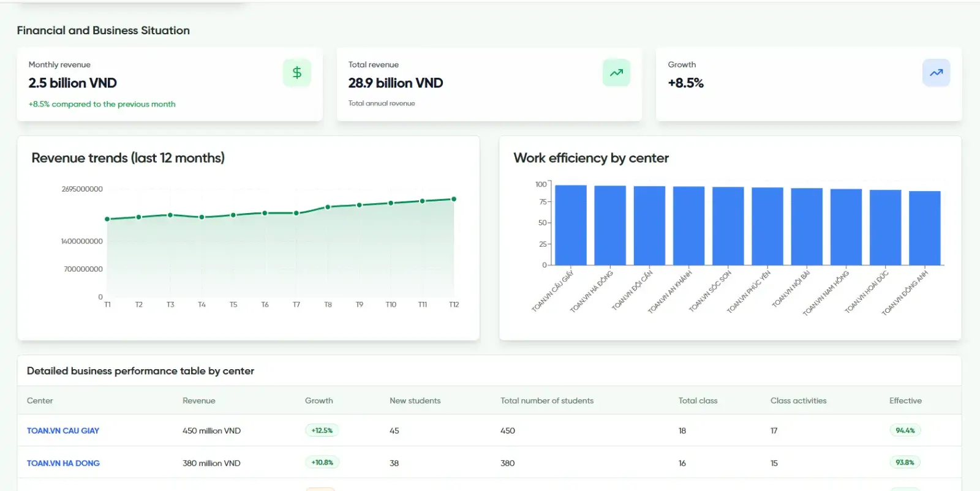Select the T5 data point on revenue trend line
Screen dimensions: 980x491
tap(233, 215)
